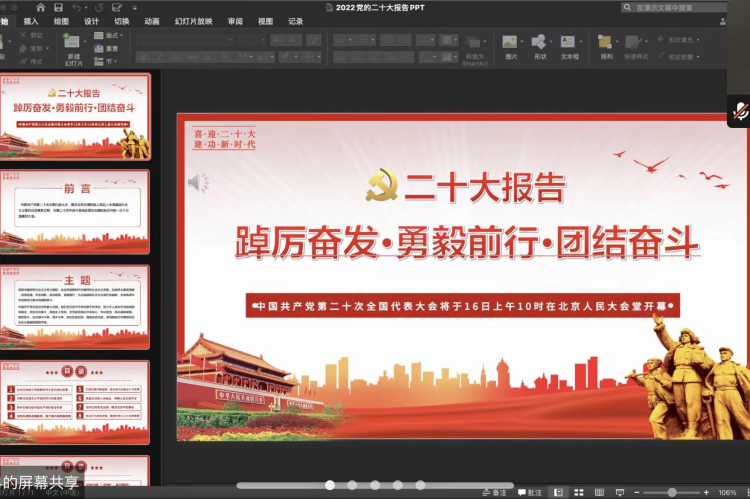Open the 记录 (Record) tab
This screenshot has width=750, height=499.
295,21
